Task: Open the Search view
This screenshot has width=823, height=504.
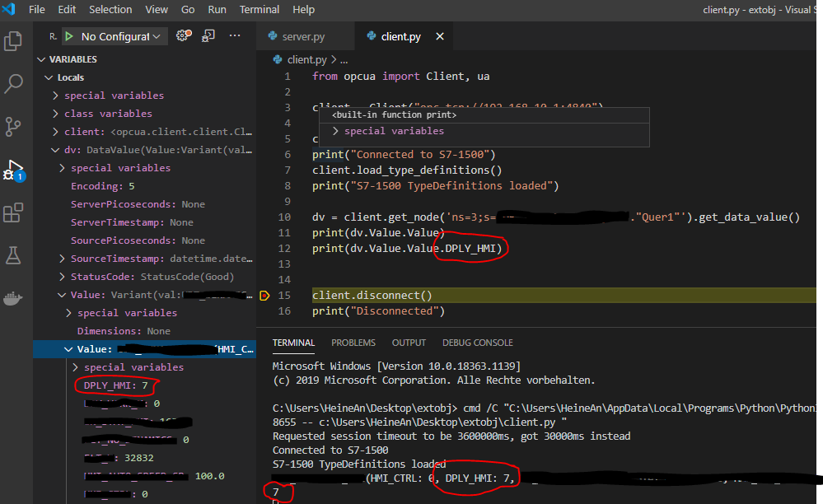Action: (x=12, y=82)
